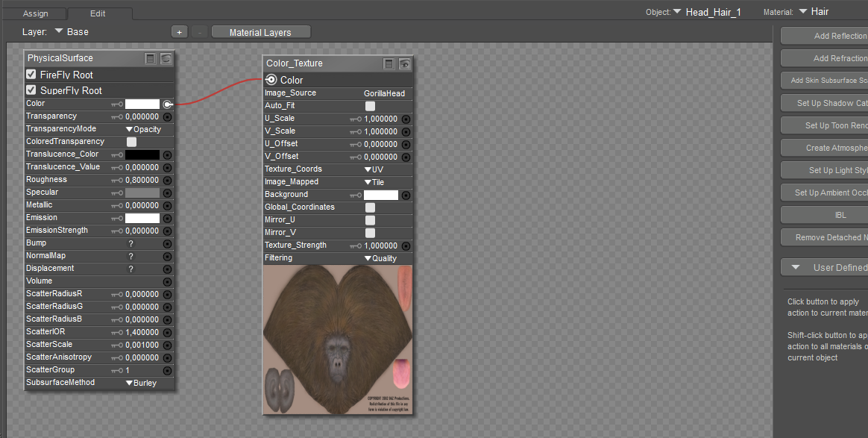Viewport: 868px width, 438px height.
Task: Enable the Auto_Fit checkbox
Action: pyautogui.click(x=371, y=106)
